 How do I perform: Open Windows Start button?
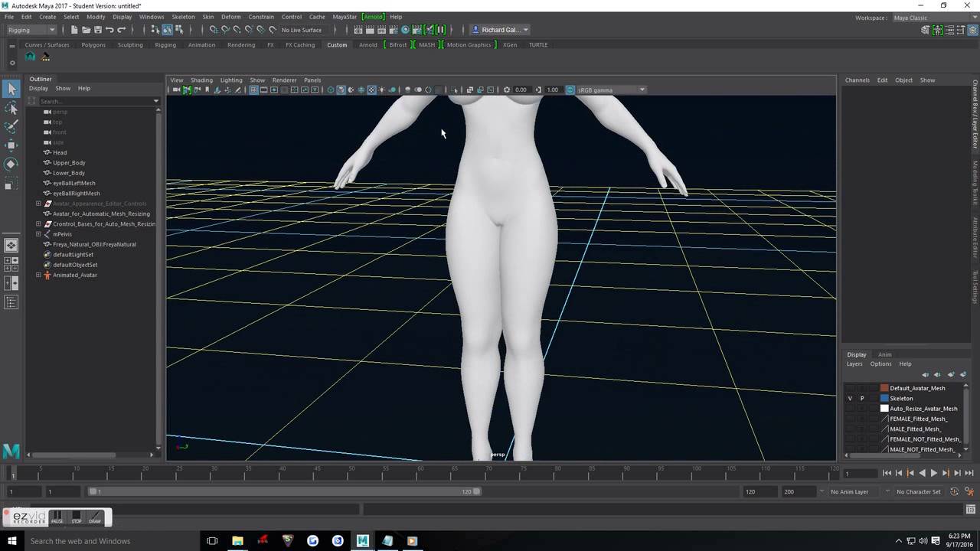(11, 541)
